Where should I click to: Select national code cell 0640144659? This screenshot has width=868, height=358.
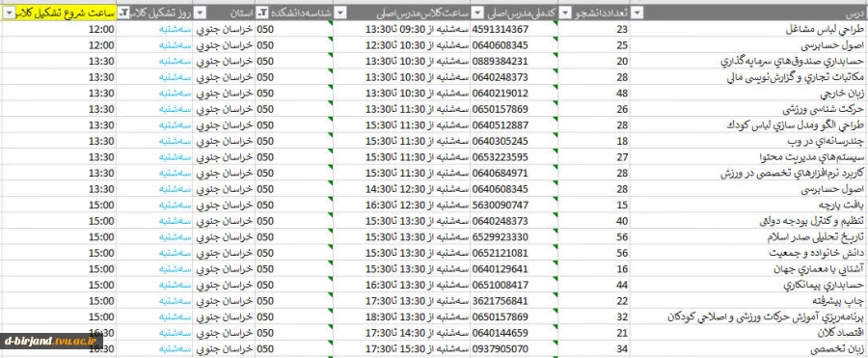[x=514, y=334]
